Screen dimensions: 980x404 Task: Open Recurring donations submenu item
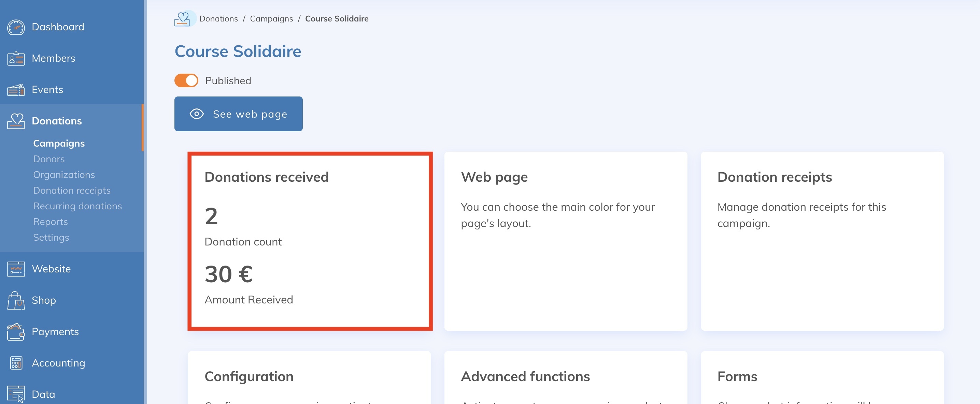(x=77, y=206)
